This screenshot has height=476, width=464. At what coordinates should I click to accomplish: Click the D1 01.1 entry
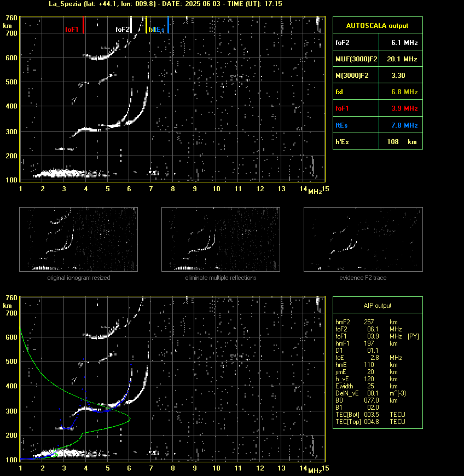[x=357, y=351]
